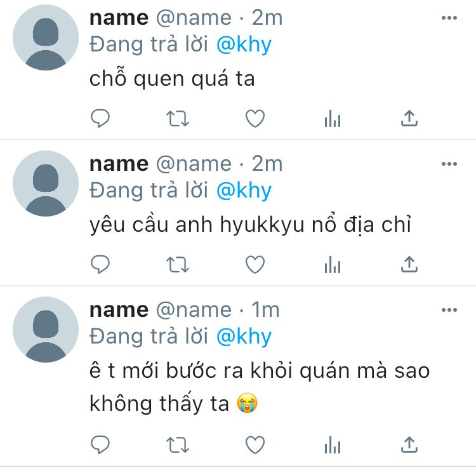Reply to the "ê t mới bước ra" tweet

[x=100, y=445]
